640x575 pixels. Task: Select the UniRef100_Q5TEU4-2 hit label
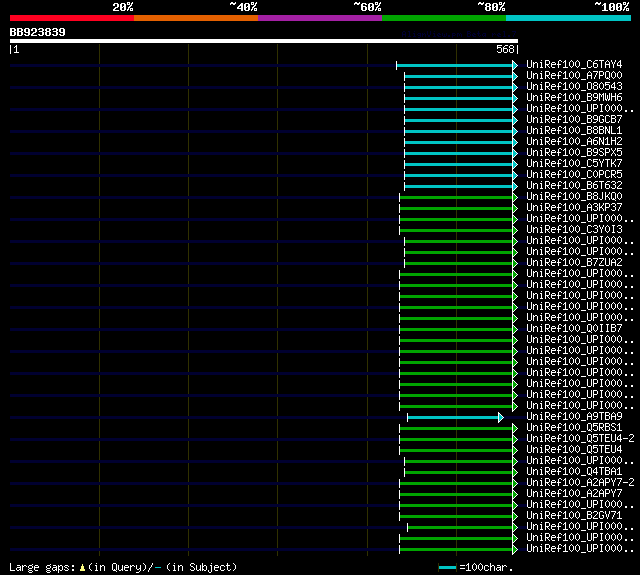[x=580, y=439]
